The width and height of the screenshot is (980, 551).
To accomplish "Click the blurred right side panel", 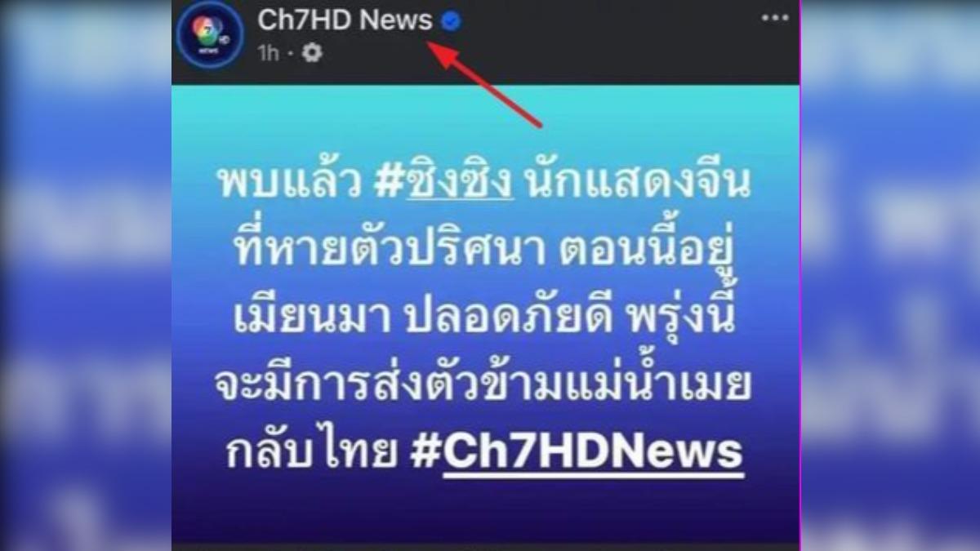I will click(x=890, y=275).
